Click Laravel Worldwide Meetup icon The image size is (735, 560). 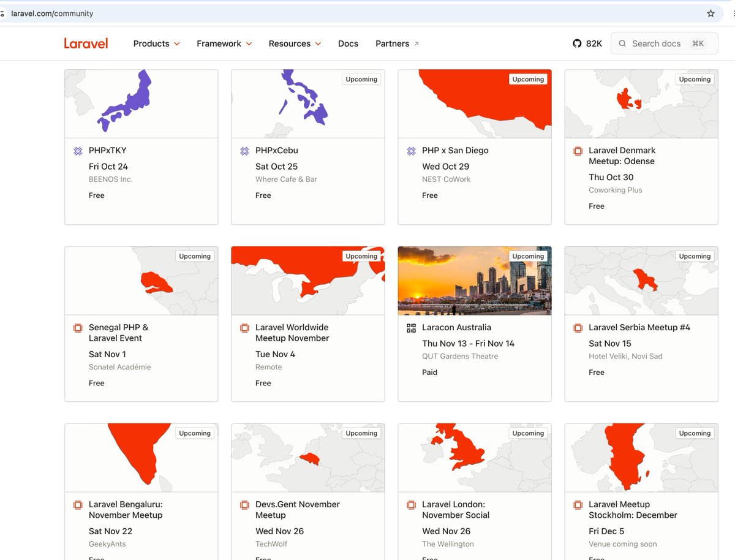pos(244,328)
